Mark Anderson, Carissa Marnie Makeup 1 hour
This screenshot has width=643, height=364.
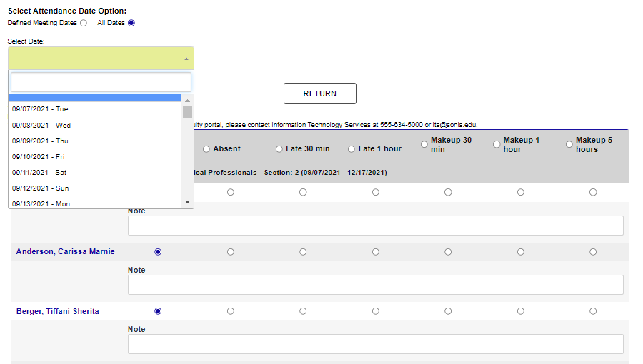tap(520, 252)
